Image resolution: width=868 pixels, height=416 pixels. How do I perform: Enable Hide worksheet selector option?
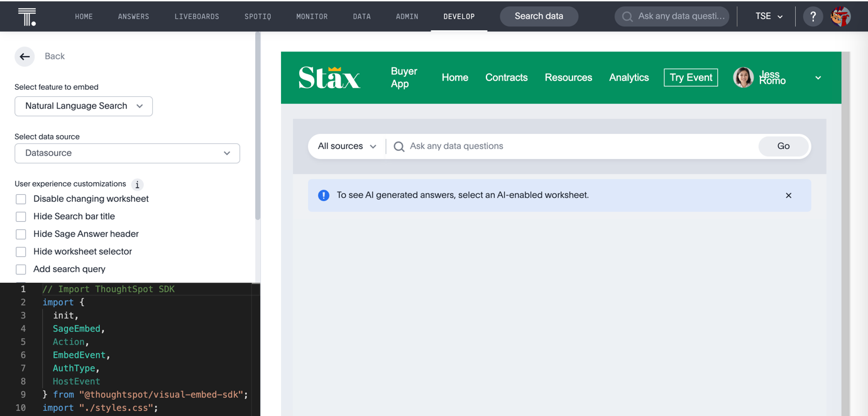21,251
